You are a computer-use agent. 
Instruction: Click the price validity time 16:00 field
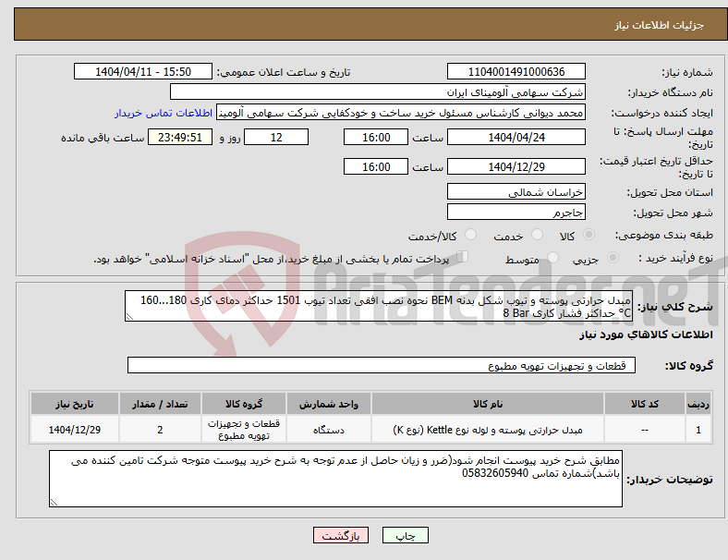pos(376,166)
